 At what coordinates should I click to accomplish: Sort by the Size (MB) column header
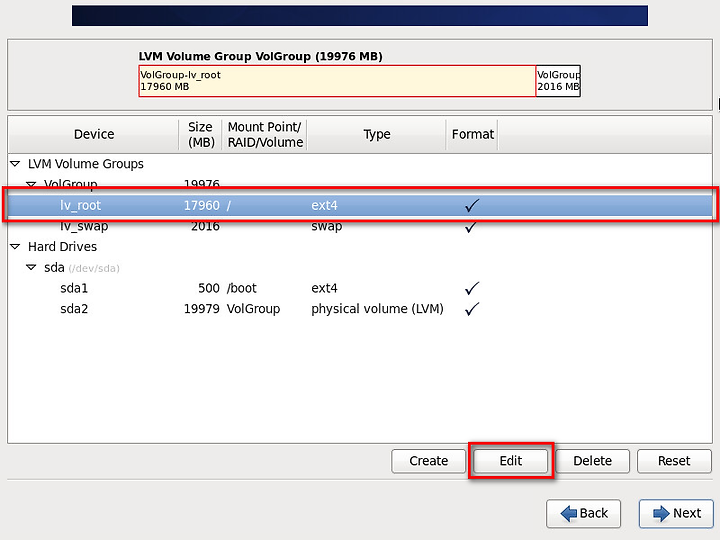tap(201, 134)
